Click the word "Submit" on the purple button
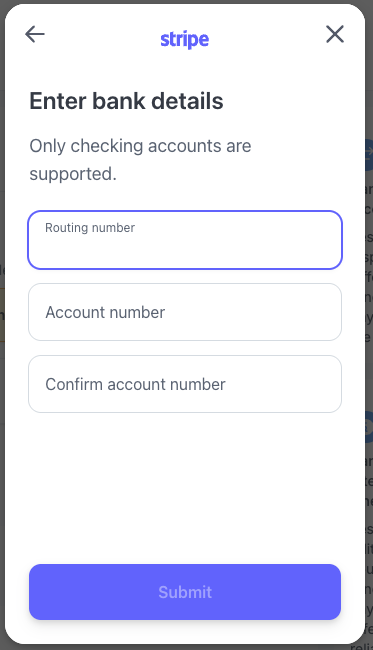Viewport: 373px width, 650px height. coord(185,592)
